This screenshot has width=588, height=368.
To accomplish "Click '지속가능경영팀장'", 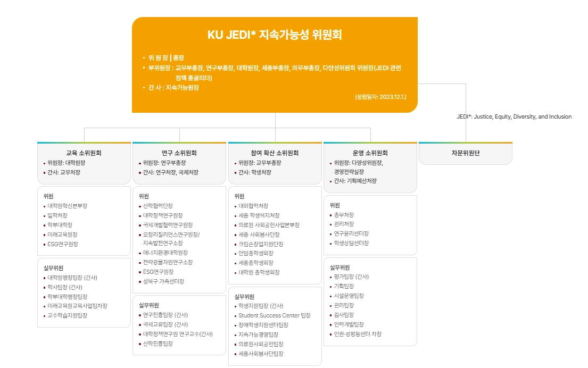I will coord(259,334).
